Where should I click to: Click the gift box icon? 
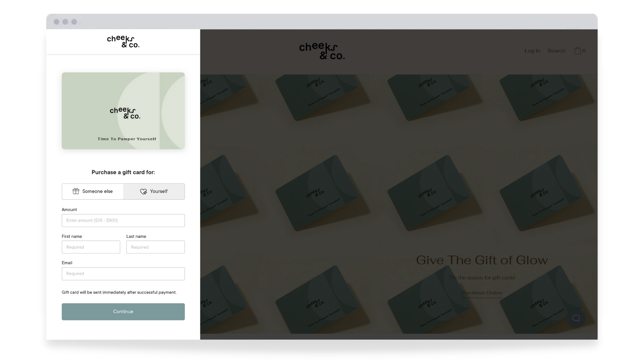[76, 191]
